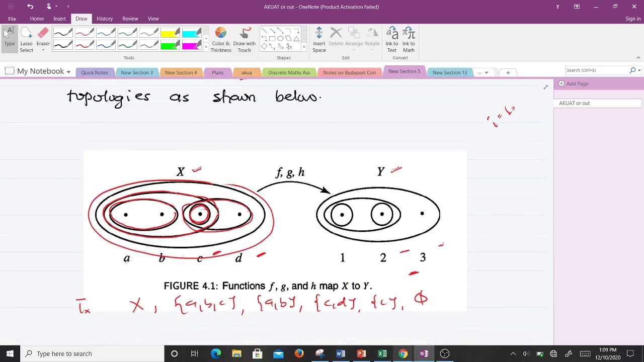
Task: Open New Section 3 tab
Action: pos(137,72)
